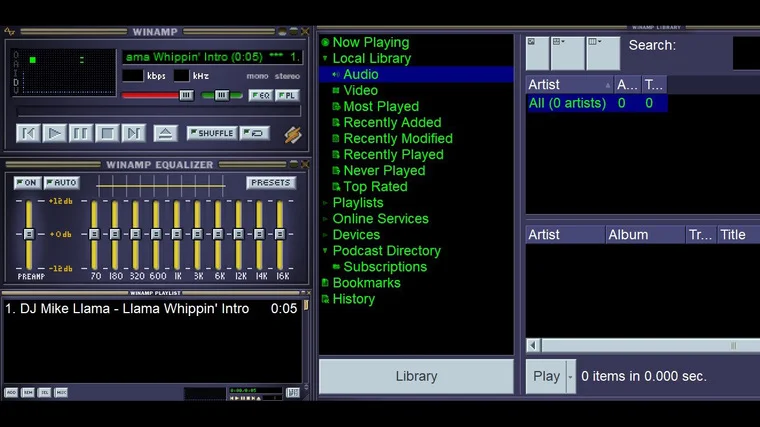Viewport: 760px width, 427px height.
Task: Click the Play button in library footer
Action: [546, 376]
